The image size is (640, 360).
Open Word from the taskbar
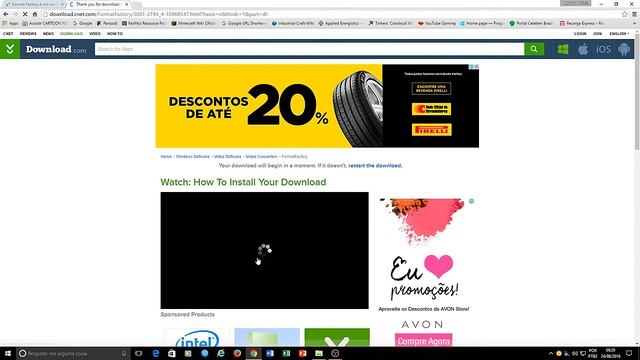pyautogui.click(x=270, y=353)
